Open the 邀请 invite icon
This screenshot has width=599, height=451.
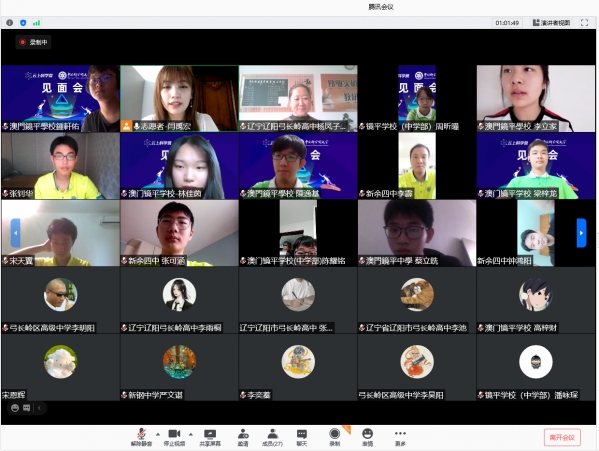[243, 437]
